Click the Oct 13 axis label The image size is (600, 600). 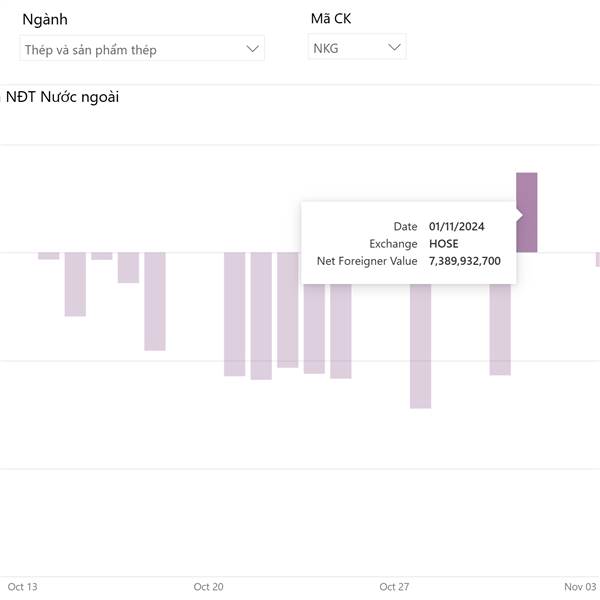[22, 587]
